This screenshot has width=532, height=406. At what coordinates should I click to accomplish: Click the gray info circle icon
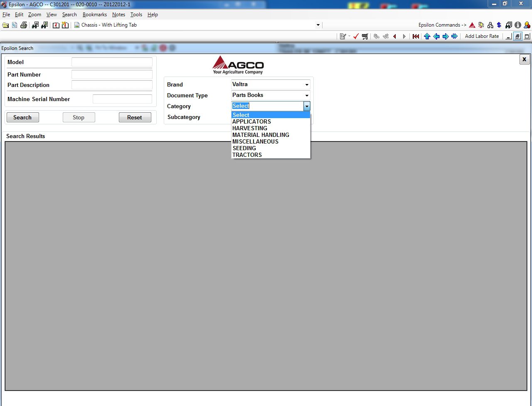pos(518,25)
